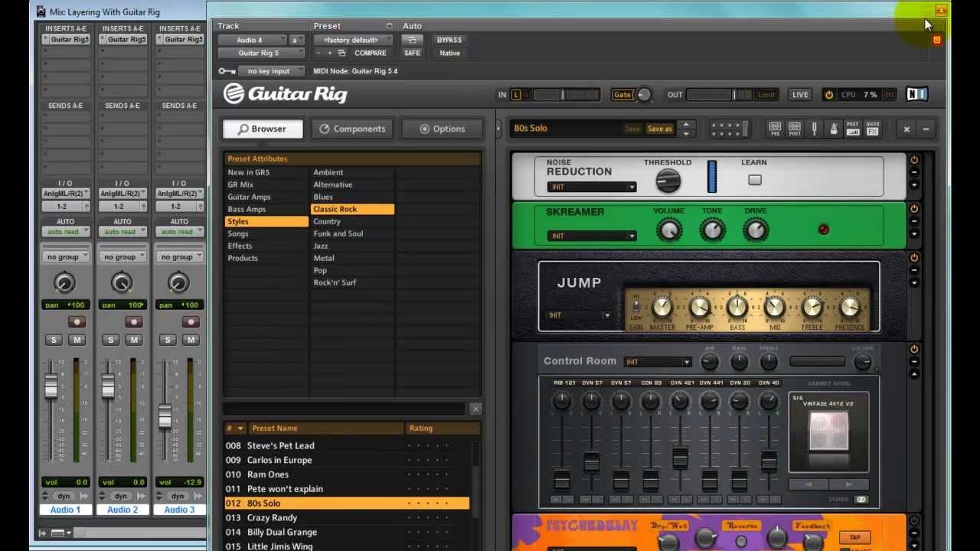
Task: Open the Audio 4 track selector dropdown
Action: [x=251, y=40]
